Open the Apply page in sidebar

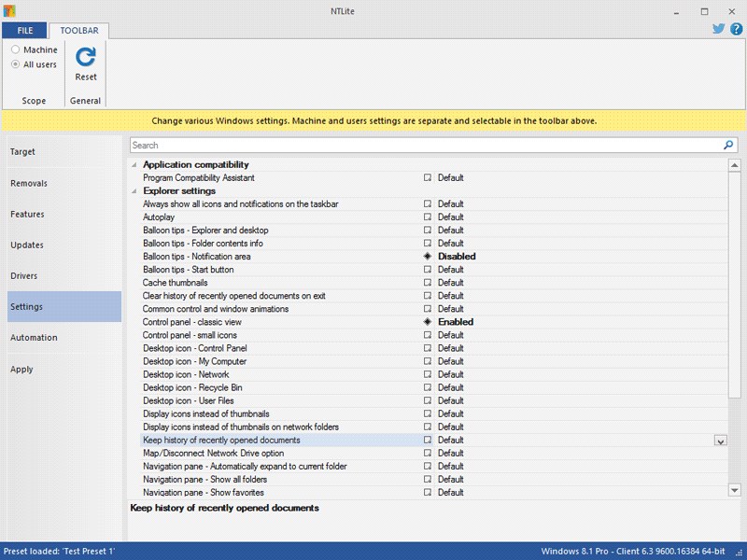click(x=21, y=370)
